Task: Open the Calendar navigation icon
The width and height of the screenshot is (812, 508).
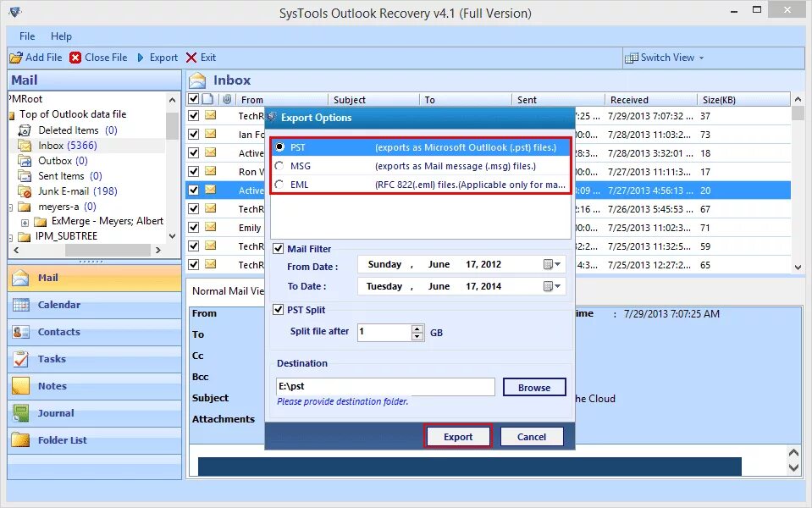Action: pyautogui.click(x=20, y=305)
